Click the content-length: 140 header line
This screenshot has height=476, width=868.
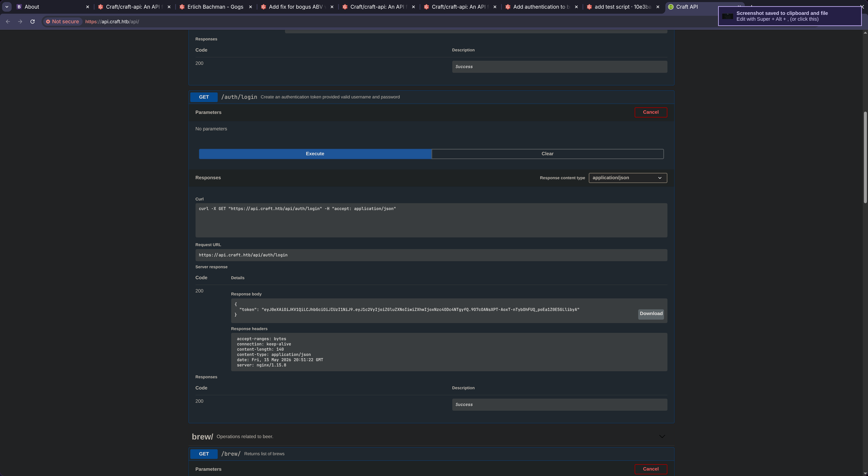click(x=260, y=350)
